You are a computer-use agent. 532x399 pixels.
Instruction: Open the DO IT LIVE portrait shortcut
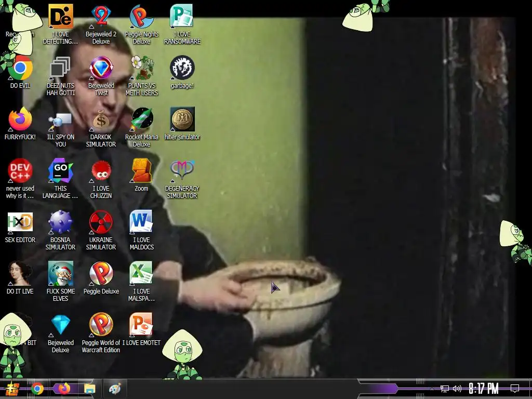click(20, 273)
